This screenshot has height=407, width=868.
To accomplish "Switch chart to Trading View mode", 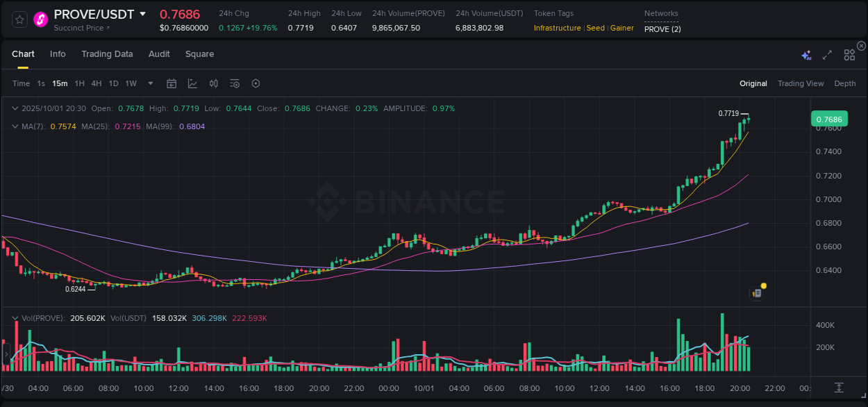I will (x=800, y=83).
